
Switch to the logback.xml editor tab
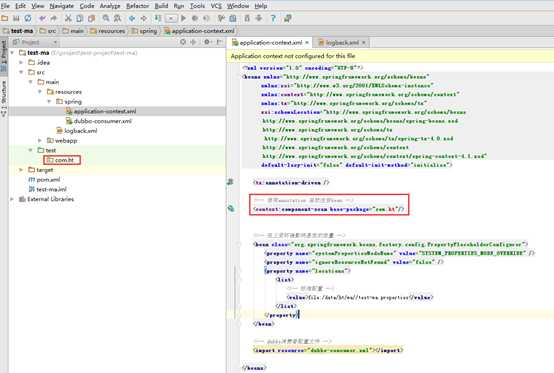tap(342, 43)
